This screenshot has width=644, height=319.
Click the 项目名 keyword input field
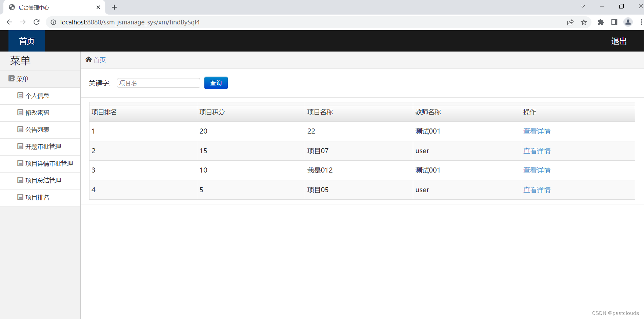coord(158,83)
